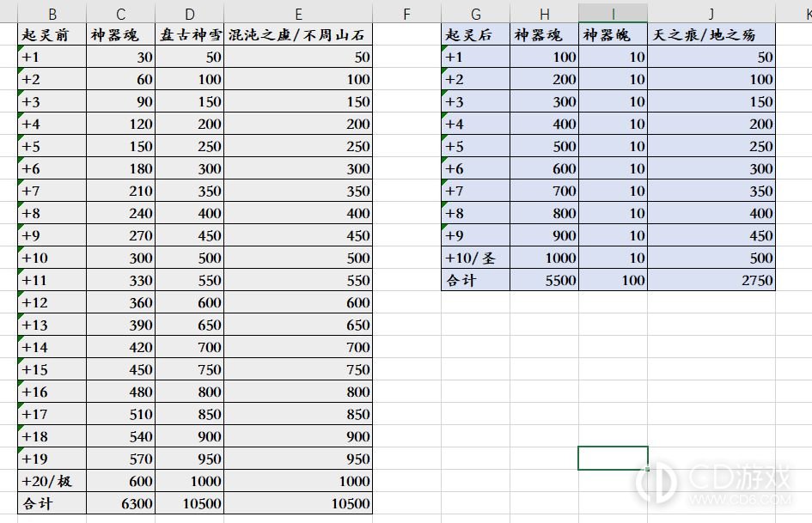Click the "6300" total cell
The width and height of the screenshot is (812, 523).
click(x=120, y=502)
